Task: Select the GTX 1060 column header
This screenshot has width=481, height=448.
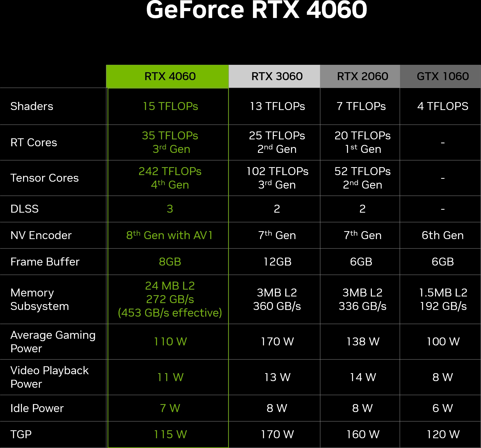Action: (443, 76)
